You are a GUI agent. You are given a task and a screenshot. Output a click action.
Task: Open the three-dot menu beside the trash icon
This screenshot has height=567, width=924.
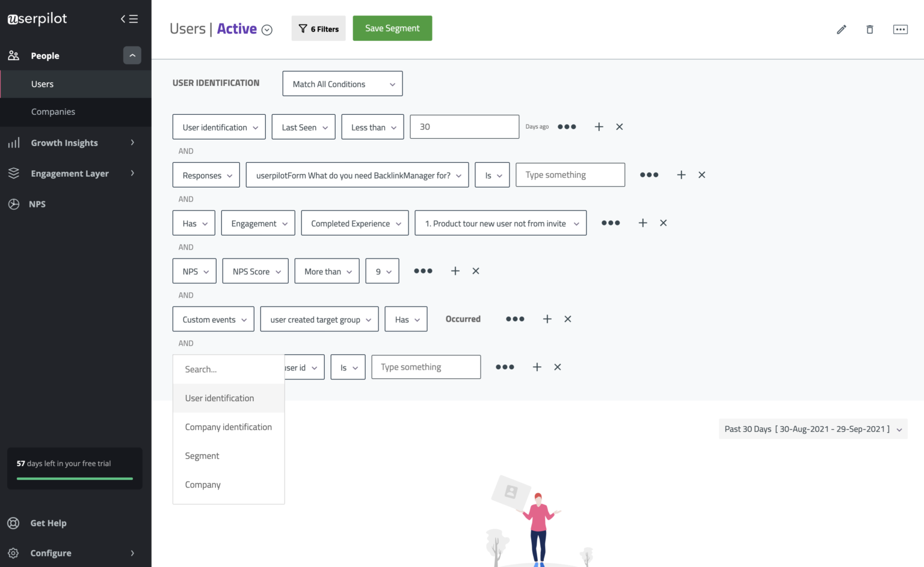point(900,29)
